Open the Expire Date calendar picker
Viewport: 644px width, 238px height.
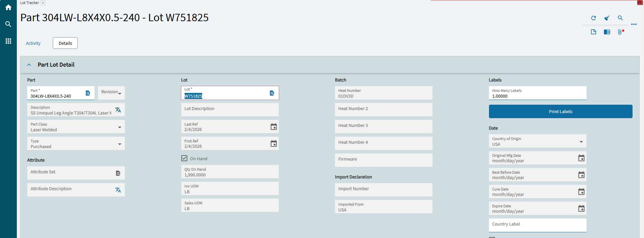[581, 209]
